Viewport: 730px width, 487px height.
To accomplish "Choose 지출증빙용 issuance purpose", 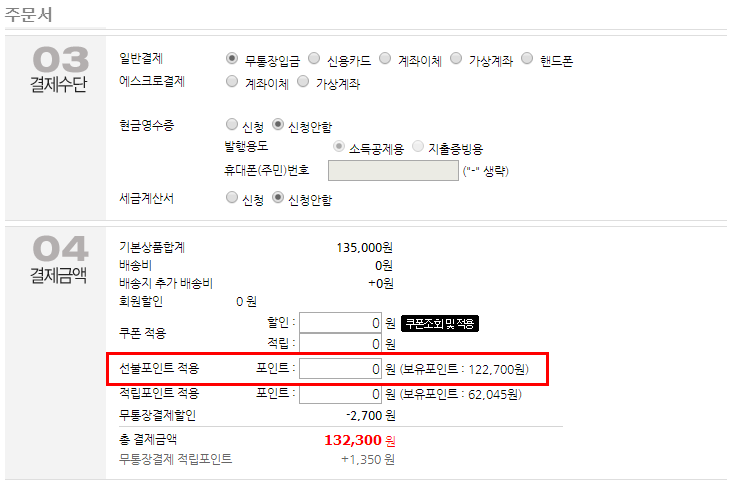I will tap(419, 147).
